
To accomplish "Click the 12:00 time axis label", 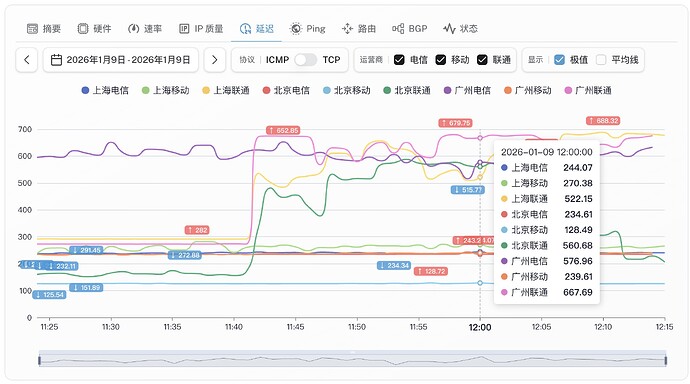I will pos(480,327).
